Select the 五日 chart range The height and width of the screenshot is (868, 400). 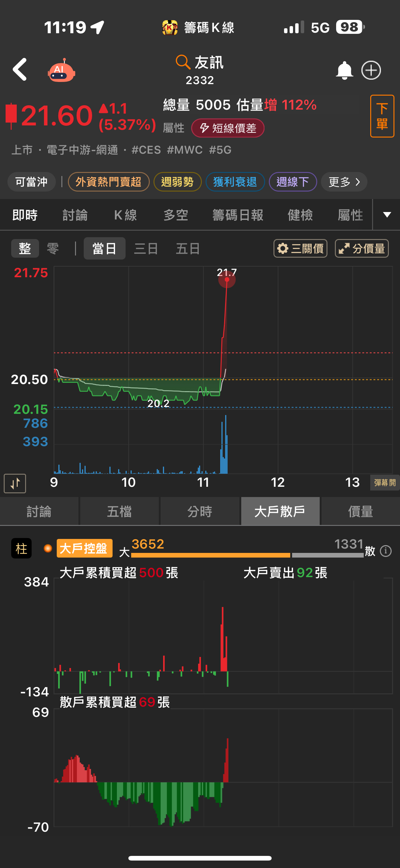tap(188, 249)
